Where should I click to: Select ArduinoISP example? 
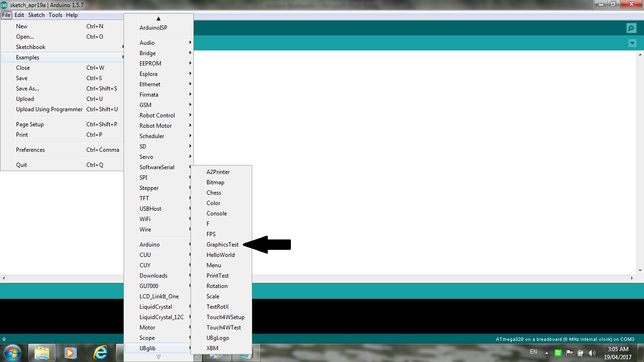coord(159,28)
